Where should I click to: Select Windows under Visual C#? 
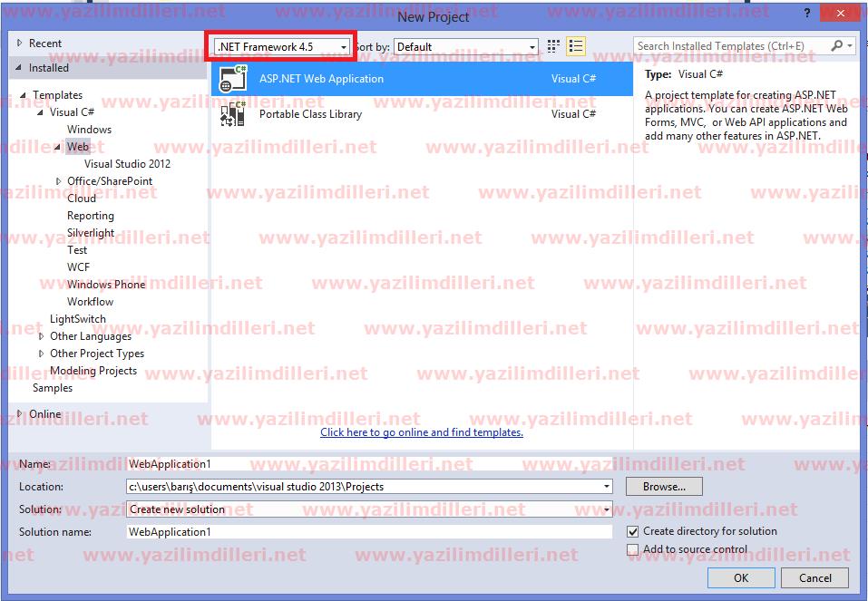[x=89, y=130]
